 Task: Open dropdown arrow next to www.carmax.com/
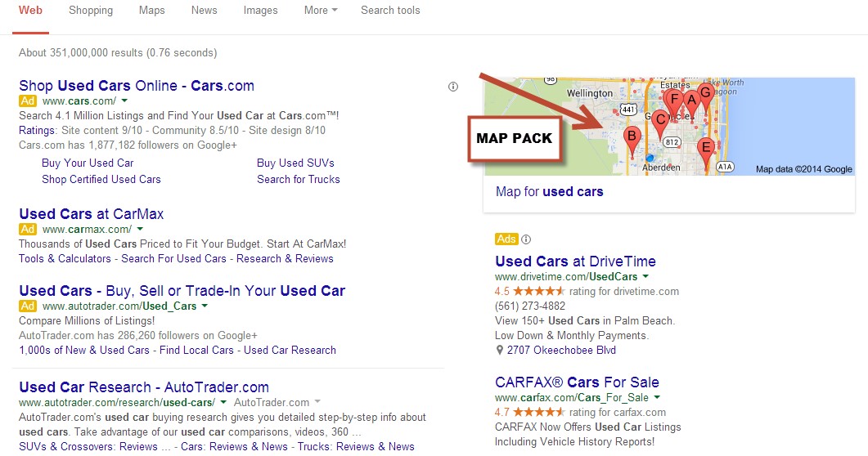pyautogui.click(x=140, y=230)
